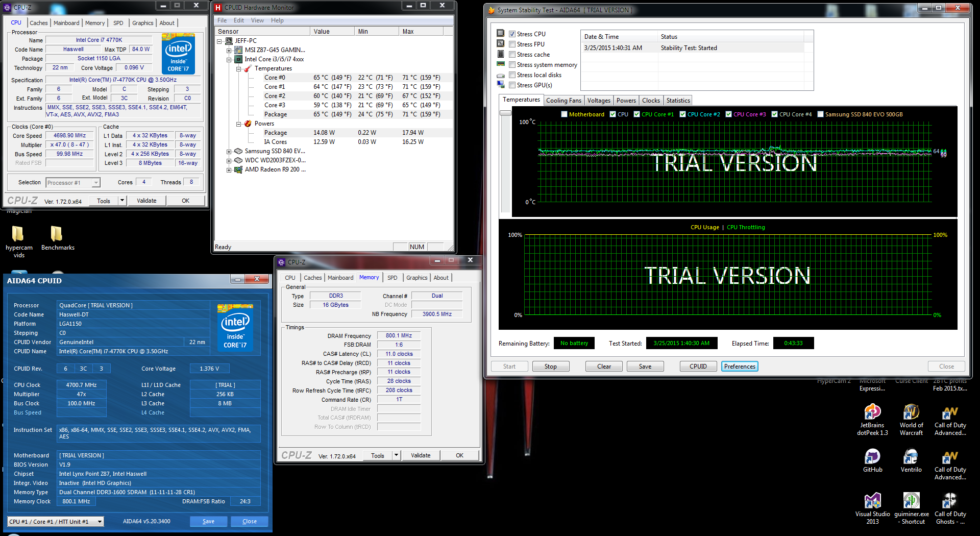Screen dimensions: 980x536
Task: Open the Clocks tab in AIDA64
Action: click(x=651, y=101)
